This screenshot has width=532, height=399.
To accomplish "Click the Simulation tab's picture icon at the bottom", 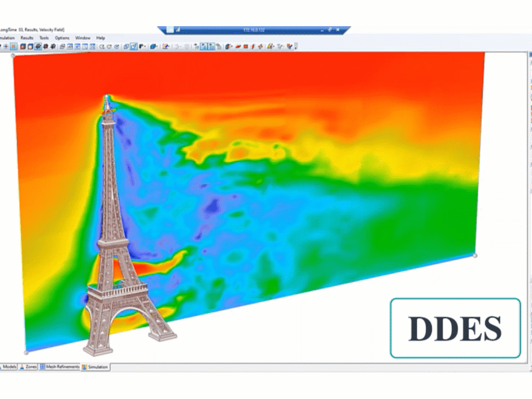I will coord(84,367).
